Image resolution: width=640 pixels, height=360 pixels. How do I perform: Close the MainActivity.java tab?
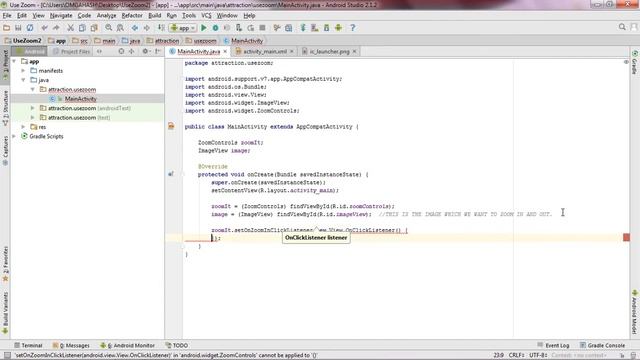(x=225, y=51)
